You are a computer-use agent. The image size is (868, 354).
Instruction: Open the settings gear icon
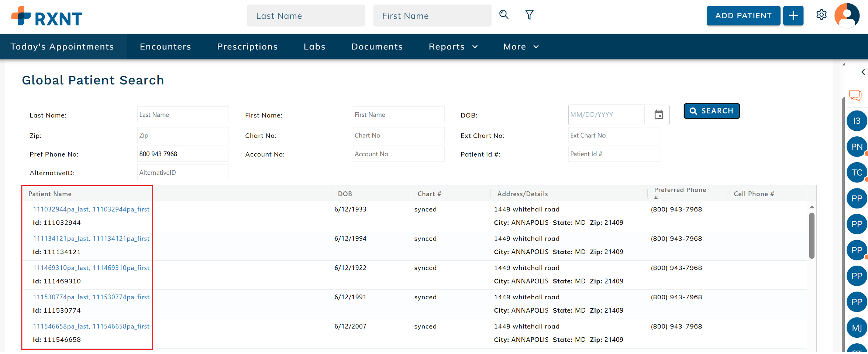click(821, 15)
